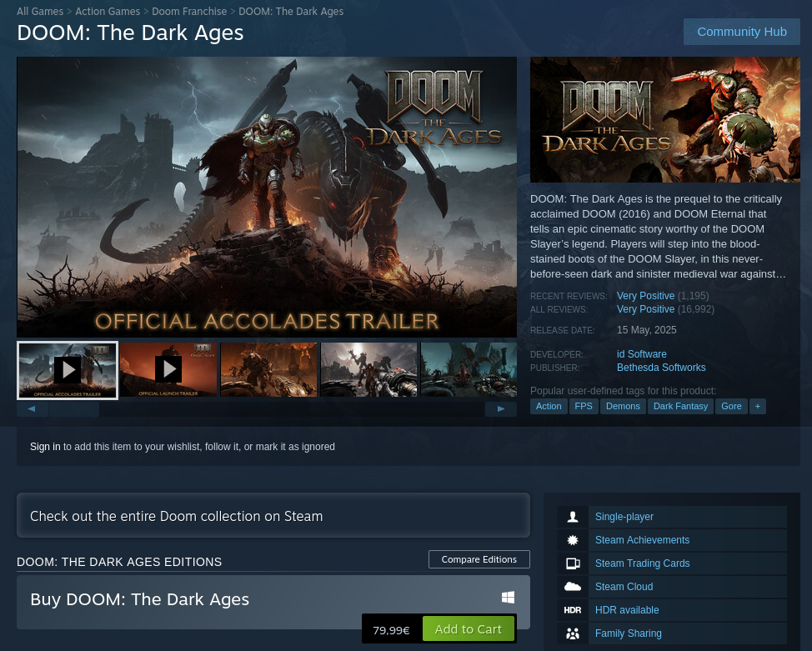Image resolution: width=812 pixels, height=651 pixels.
Task: Select the Action tag
Action: (x=549, y=406)
